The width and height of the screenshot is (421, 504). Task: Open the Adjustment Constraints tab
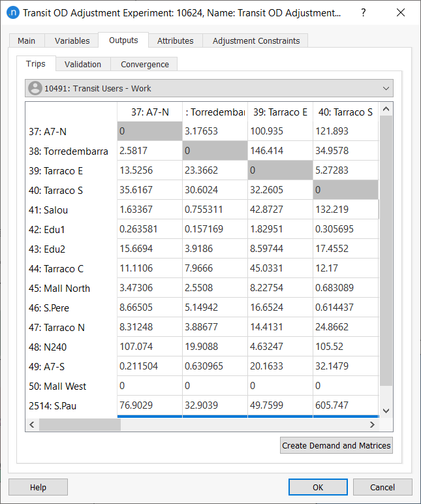pos(256,41)
